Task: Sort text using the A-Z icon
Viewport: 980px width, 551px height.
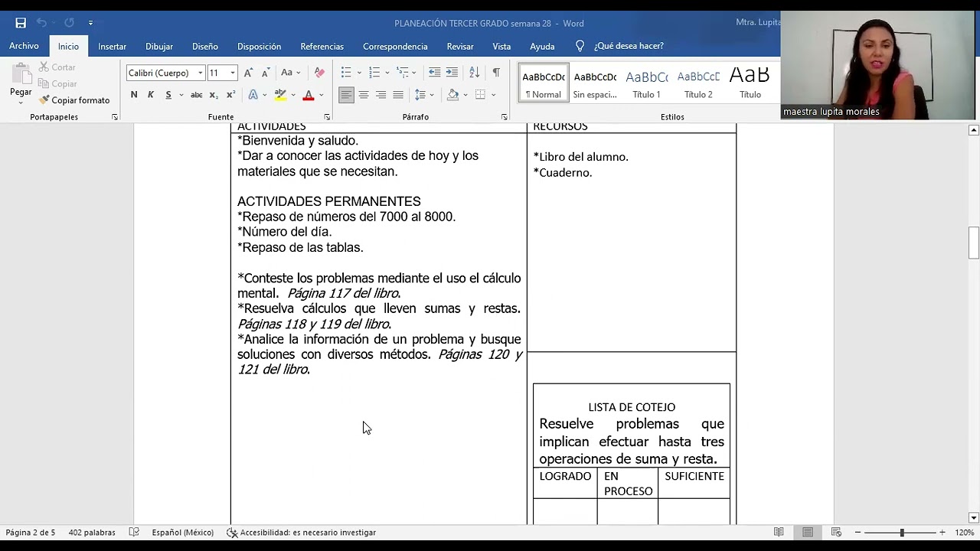Action: (474, 73)
